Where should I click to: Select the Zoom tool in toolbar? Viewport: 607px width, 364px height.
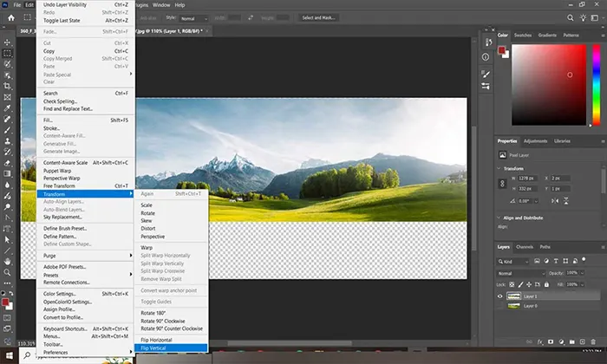(7, 272)
